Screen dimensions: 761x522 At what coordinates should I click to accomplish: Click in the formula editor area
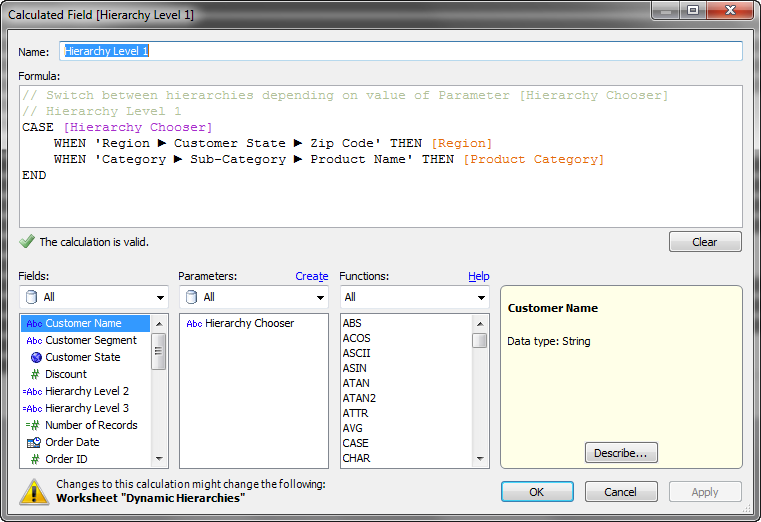click(381, 156)
